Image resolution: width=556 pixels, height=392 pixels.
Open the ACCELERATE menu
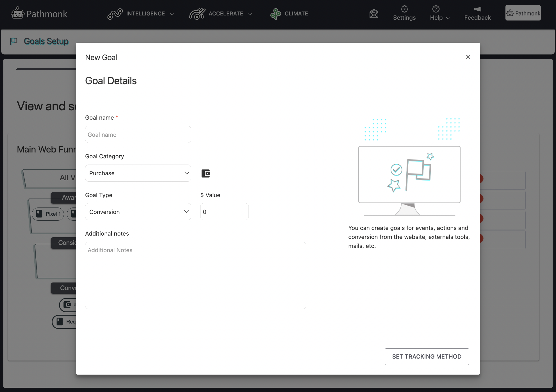[226, 14]
